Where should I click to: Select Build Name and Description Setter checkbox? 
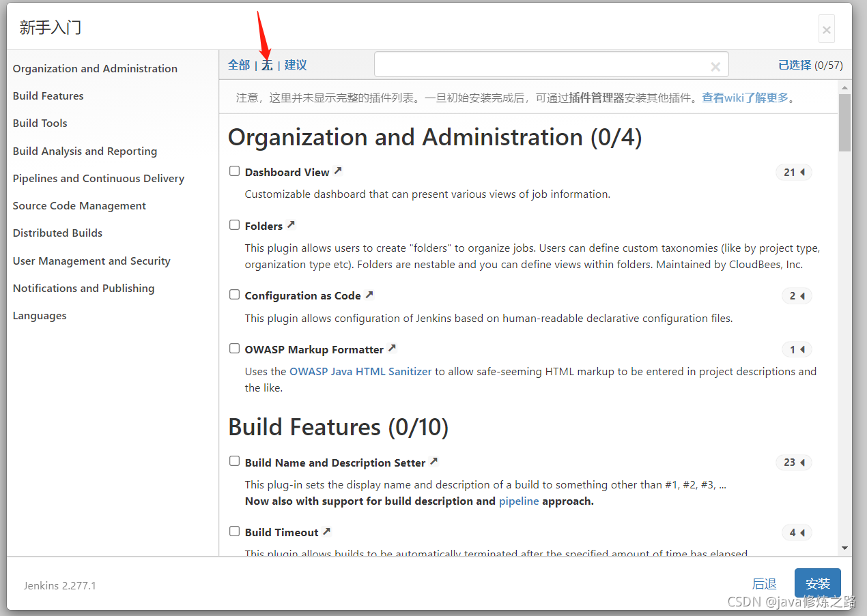click(x=235, y=461)
